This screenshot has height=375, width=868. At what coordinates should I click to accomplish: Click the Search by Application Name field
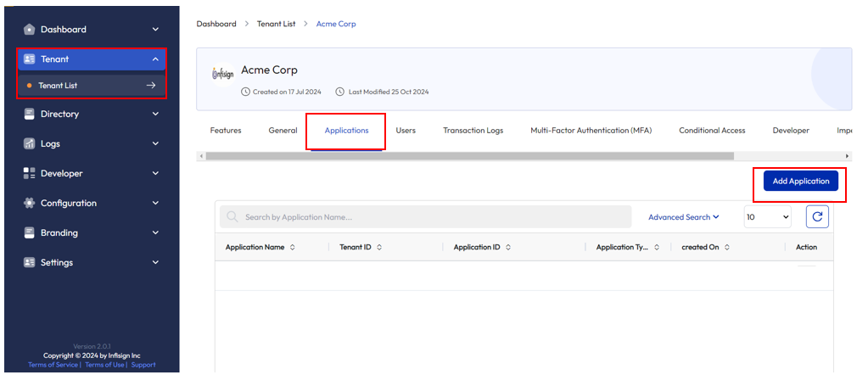[x=426, y=217]
